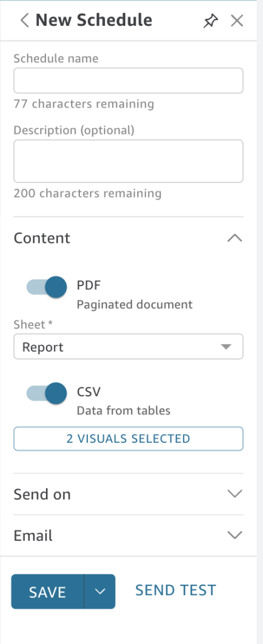263x644 pixels.
Task: Open the Save button dropdown arrow
Action: pos(100,591)
